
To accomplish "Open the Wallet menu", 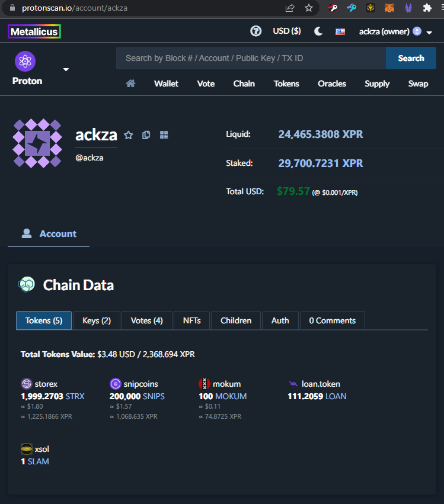I will tap(166, 84).
